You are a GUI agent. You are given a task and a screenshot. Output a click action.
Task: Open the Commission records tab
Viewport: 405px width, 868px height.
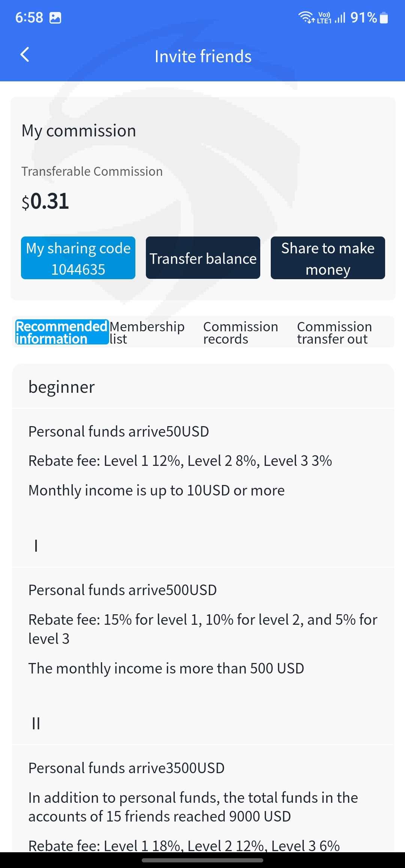click(x=240, y=332)
